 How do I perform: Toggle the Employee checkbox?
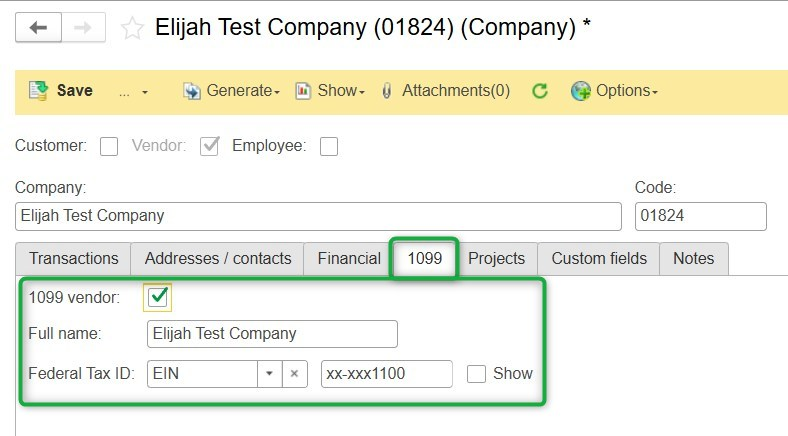328,147
